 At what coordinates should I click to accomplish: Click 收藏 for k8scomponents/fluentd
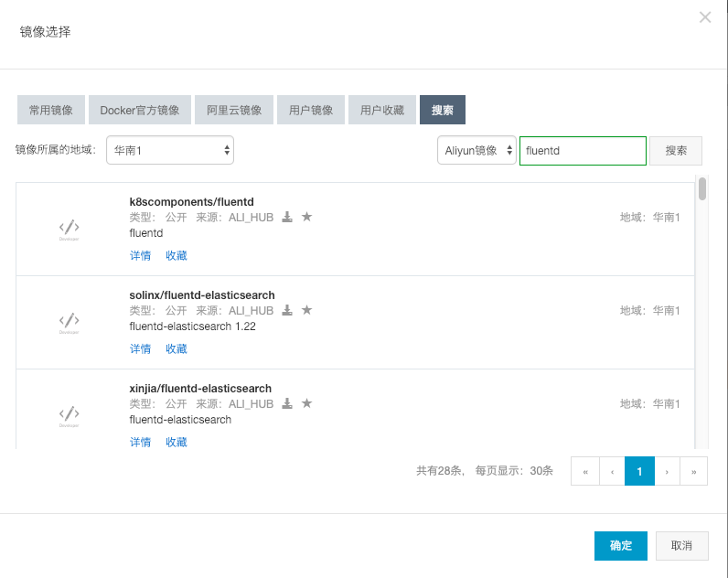click(177, 255)
